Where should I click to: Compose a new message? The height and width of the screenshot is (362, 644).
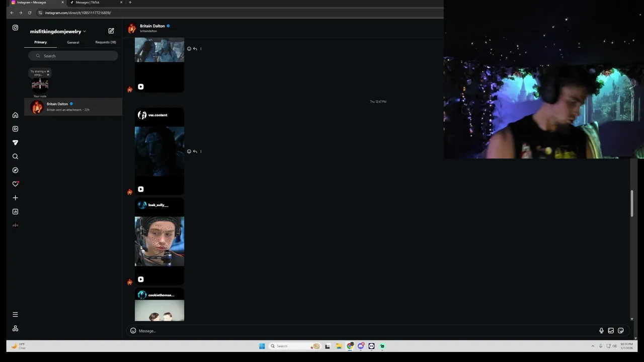click(x=111, y=31)
